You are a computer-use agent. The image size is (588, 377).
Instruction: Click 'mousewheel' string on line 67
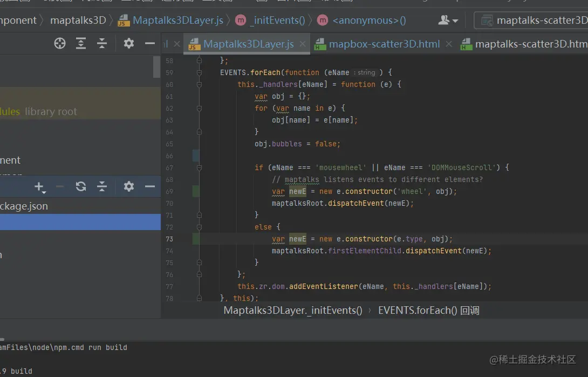point(340,167)
